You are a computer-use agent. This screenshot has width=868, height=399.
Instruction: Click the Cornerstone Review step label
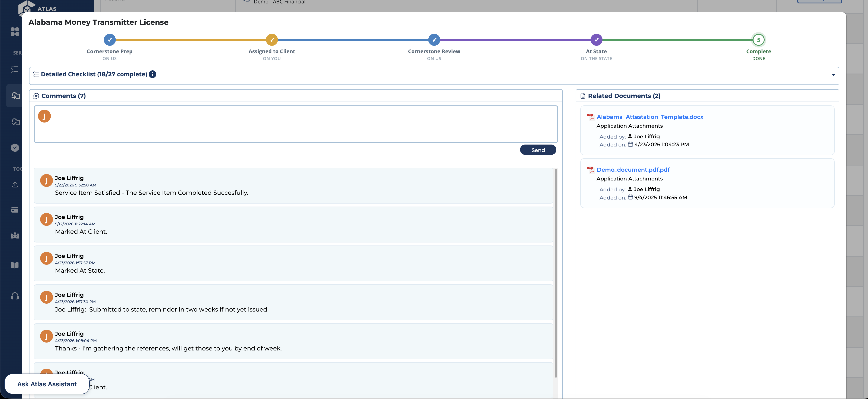pyautogui.click(x=434, y=52)
